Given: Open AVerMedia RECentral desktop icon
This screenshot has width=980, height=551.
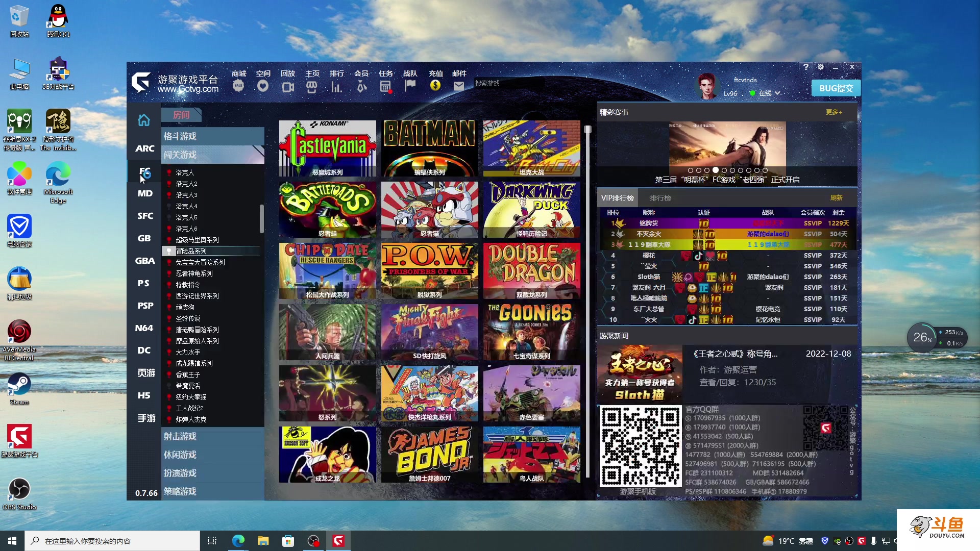Looking at the screenshot, I should (19, 340).
